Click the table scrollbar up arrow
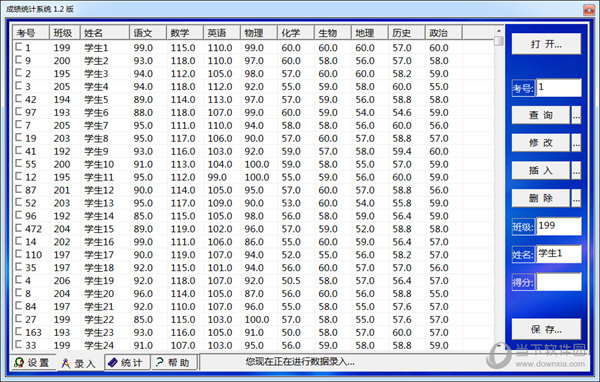The height and width of the screenshot is (382, 600). (x=499, y=31)
